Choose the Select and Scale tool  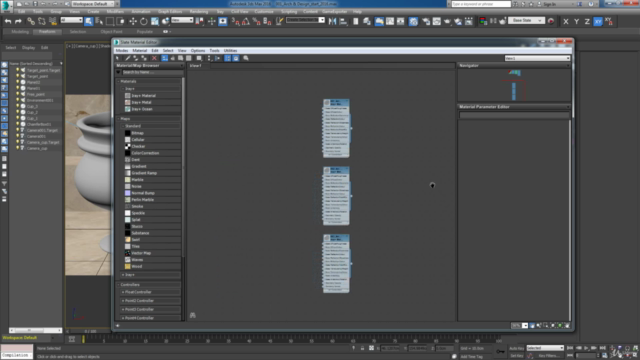click(x=155, y=21)
